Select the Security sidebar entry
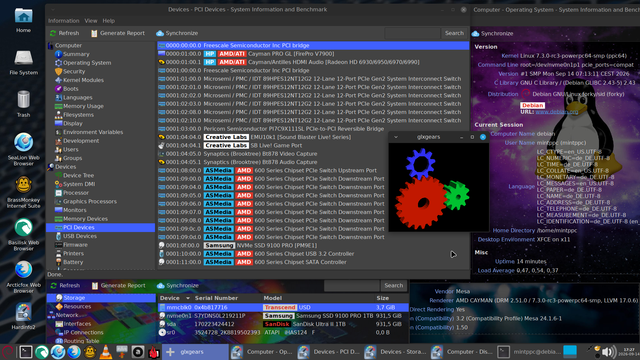Screen dimensions: 640x360 [74, 71]
